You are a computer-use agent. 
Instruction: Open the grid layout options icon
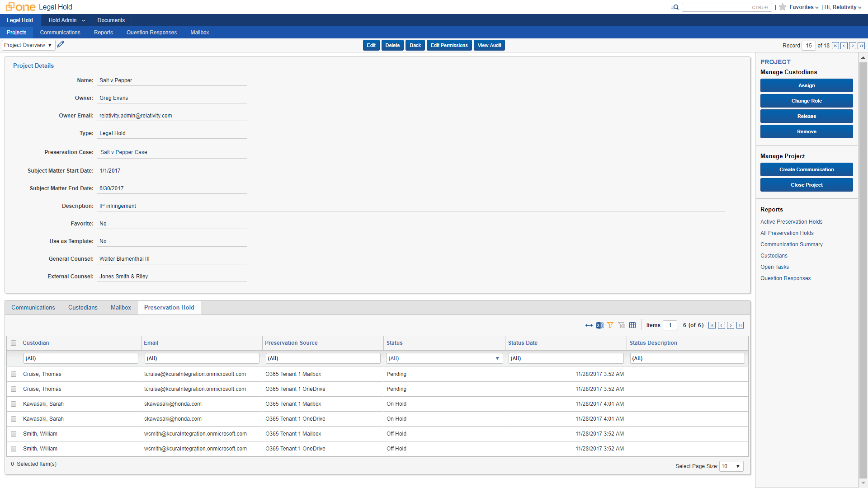(632, 325)
